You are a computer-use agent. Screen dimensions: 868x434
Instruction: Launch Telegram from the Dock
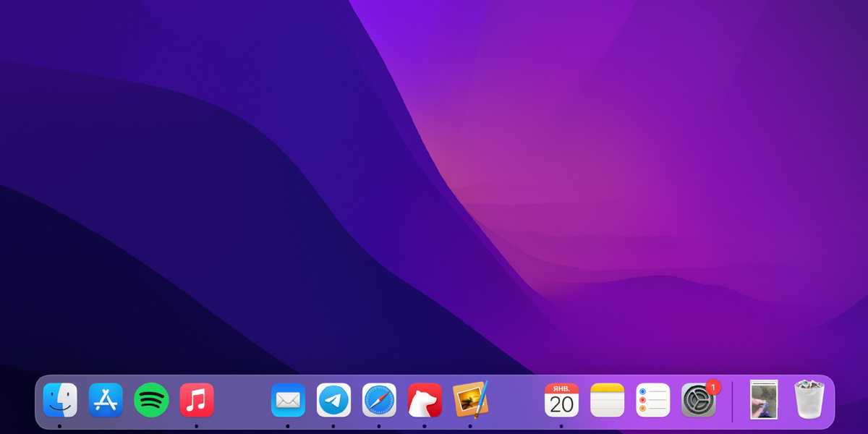click(x=333, y=400)
